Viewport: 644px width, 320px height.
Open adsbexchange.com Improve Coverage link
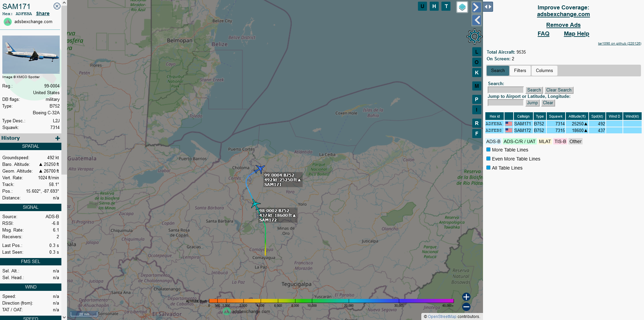[563, 14]
